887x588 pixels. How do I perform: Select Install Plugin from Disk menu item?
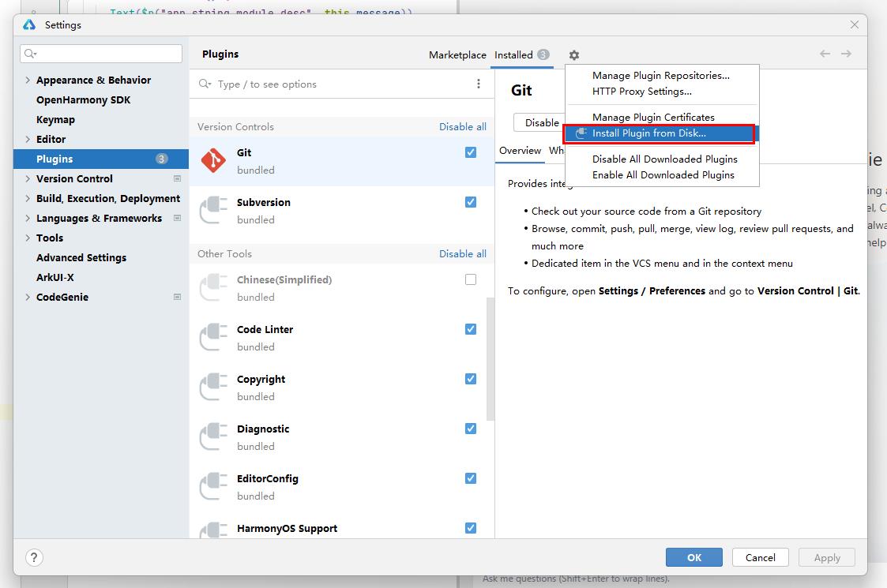coord(648,133)
